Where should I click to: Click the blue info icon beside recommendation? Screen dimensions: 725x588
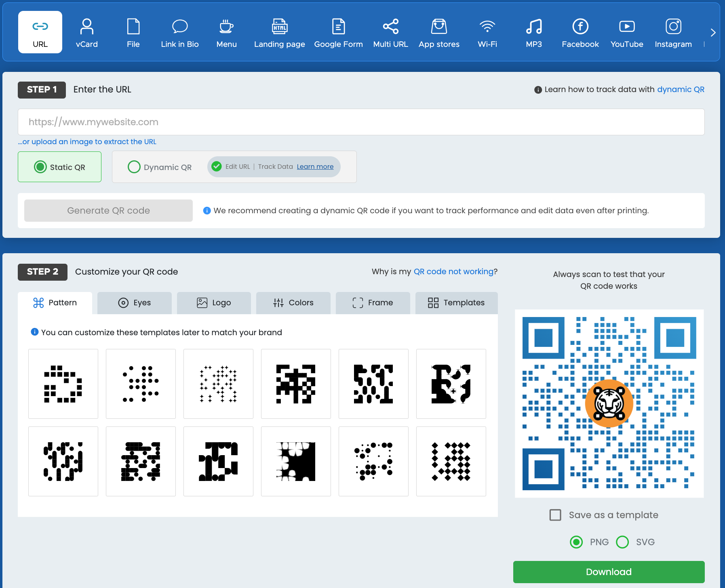[x=207, y=210]
